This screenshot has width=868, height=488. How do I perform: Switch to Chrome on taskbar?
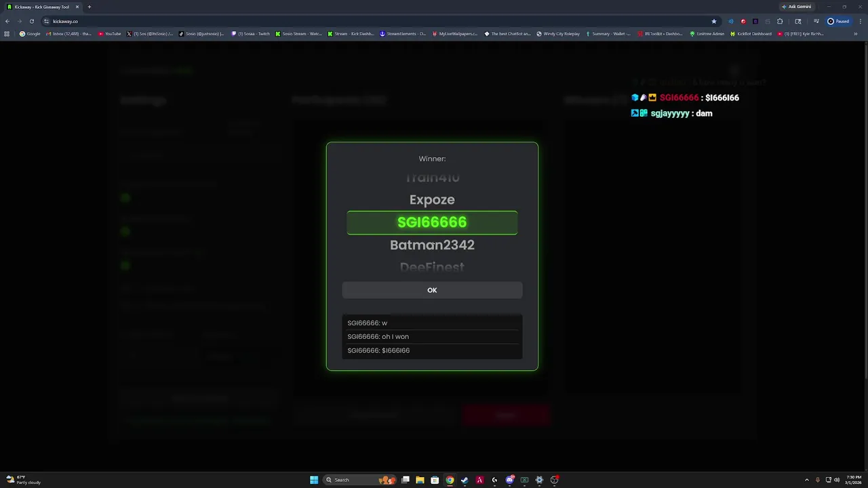450,480
